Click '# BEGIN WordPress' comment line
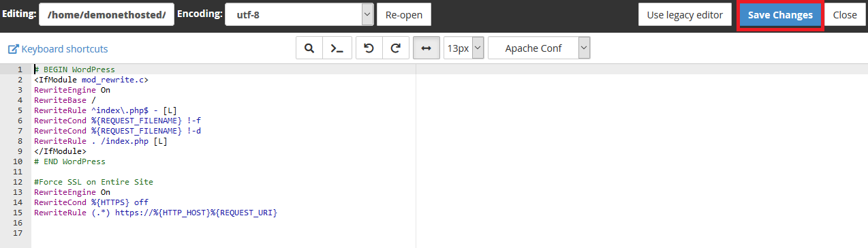This screenshot has width=868, height=248. [x=75, y=69]
